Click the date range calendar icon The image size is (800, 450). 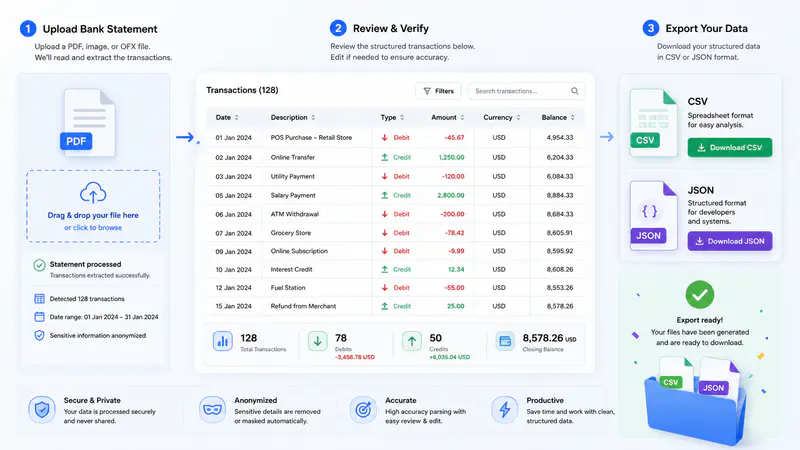(39, 317)
